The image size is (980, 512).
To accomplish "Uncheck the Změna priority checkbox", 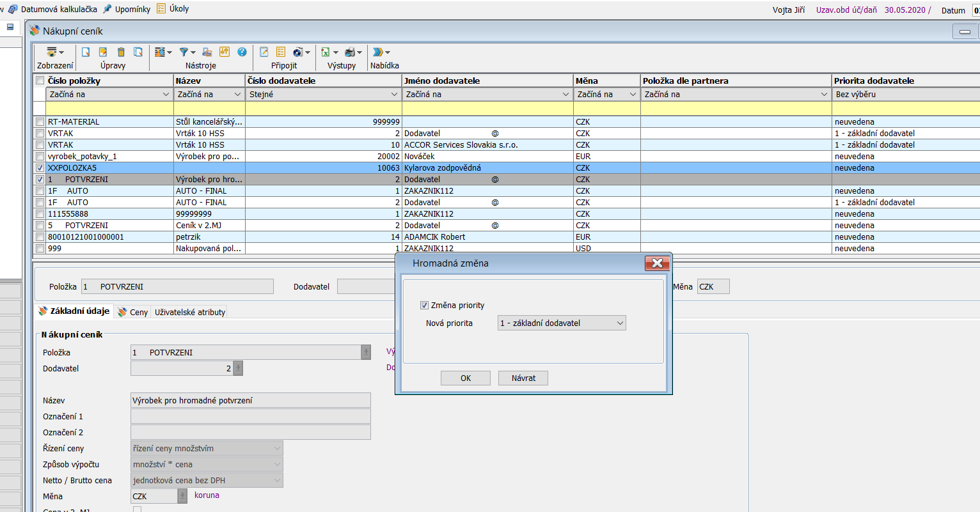I will pos(424,306).
